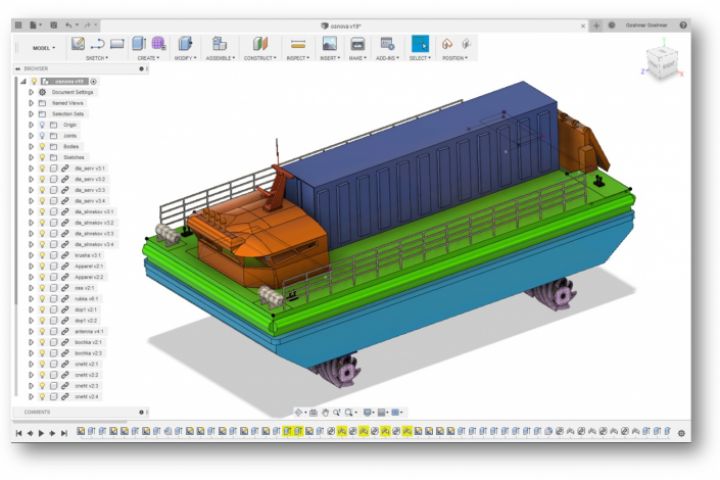The height and width of the screenshot is (480, 720).
Task: Collapse the BROWSER panel header
Action: [x=18, y=68]
